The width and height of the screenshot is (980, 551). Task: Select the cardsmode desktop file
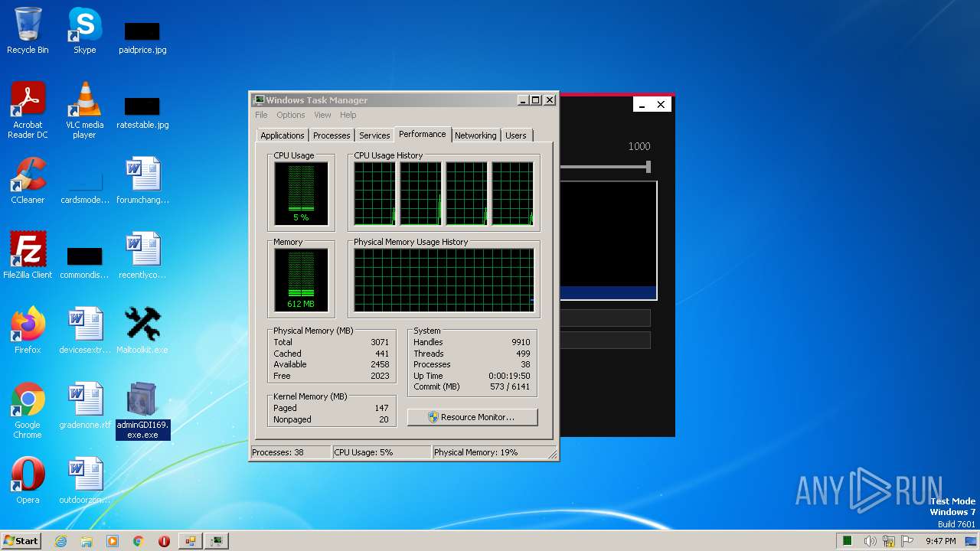(84, 187)
